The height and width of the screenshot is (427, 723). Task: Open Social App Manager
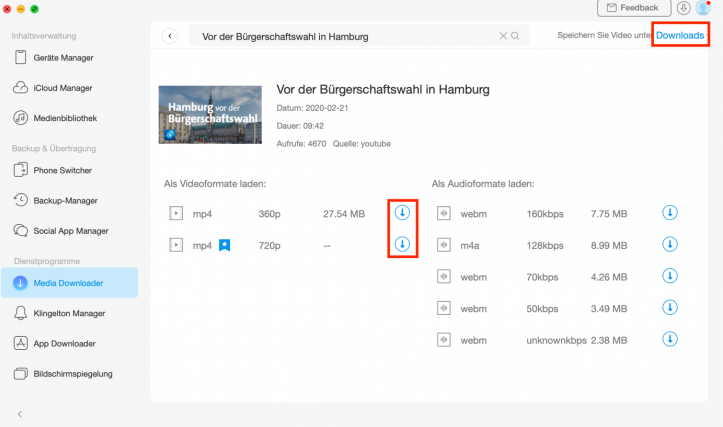71,231
